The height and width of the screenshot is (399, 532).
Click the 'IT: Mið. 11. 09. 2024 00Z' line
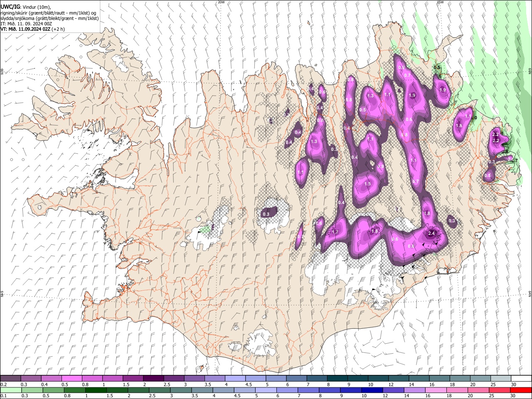click(26, 24)
